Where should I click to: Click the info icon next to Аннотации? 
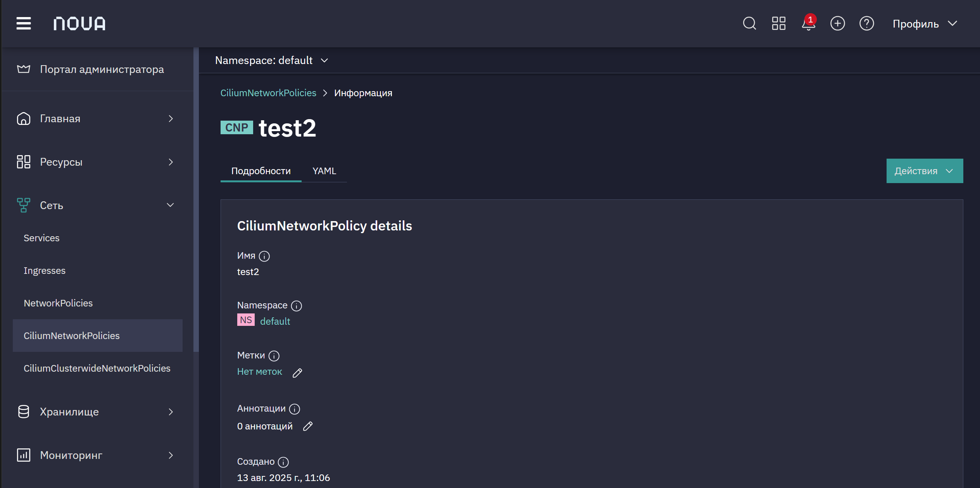295,409
